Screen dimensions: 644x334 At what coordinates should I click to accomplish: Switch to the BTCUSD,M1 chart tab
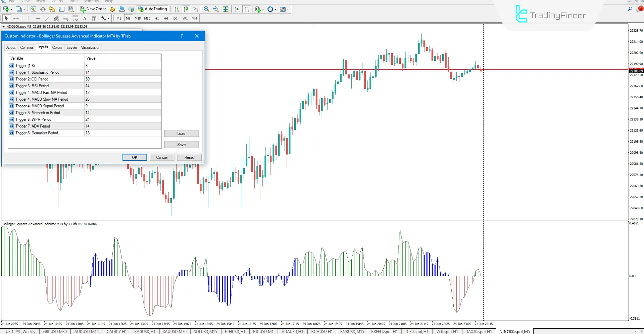click(x=263, y=331)
